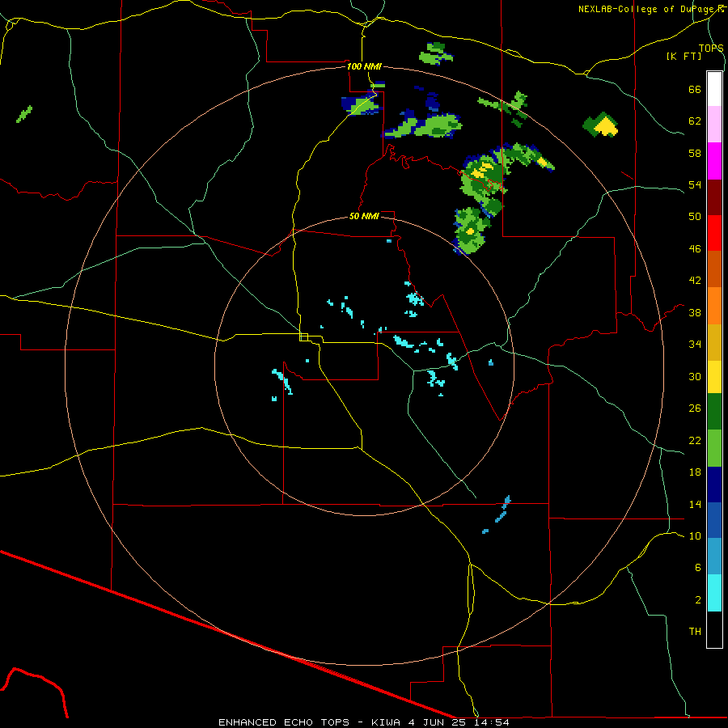
Task: Select the dark green legend swatch
Action: [714, 412]
